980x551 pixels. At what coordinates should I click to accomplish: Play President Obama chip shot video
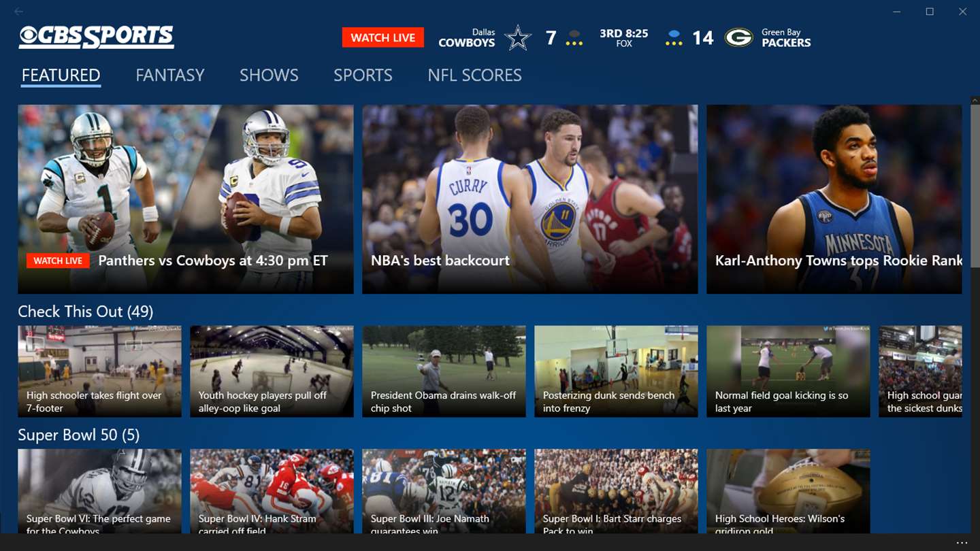444,371
